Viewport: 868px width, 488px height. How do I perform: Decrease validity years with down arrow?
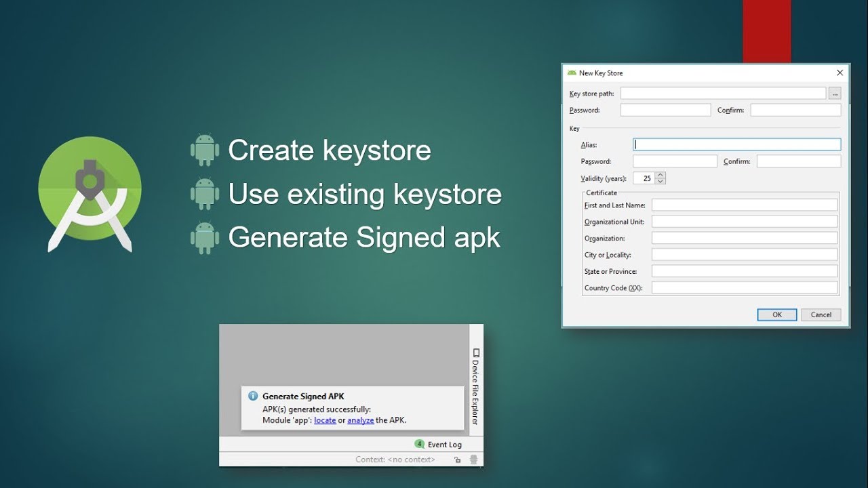point(660,182)
